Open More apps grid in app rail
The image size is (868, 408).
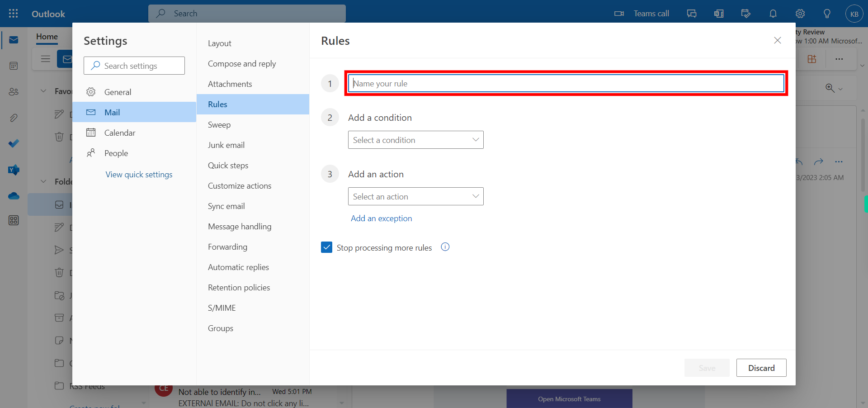tap(14, 220)
